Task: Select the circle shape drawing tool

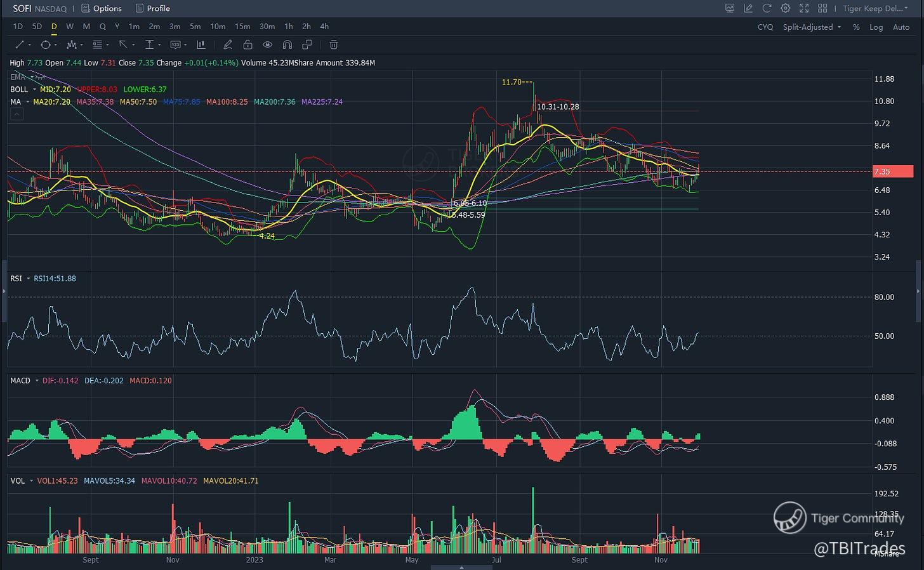Action: 46,44
